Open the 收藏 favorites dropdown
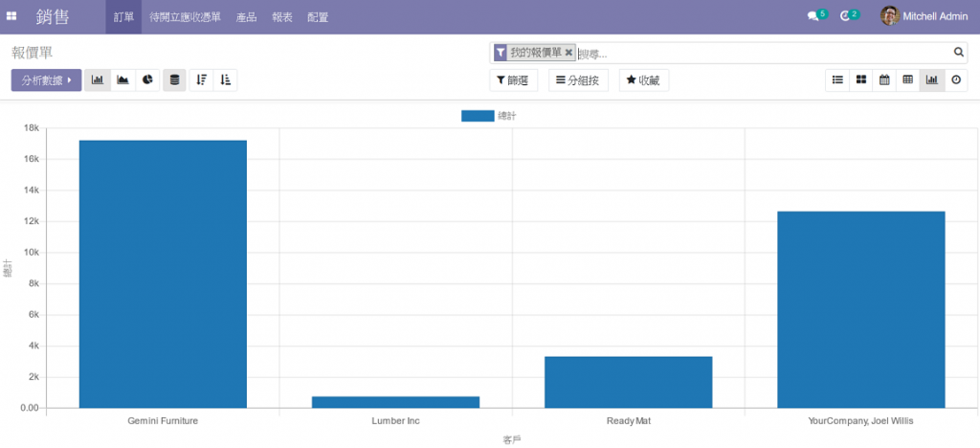The width and height of the screenshot is (980, 448). tap(644, 80)
